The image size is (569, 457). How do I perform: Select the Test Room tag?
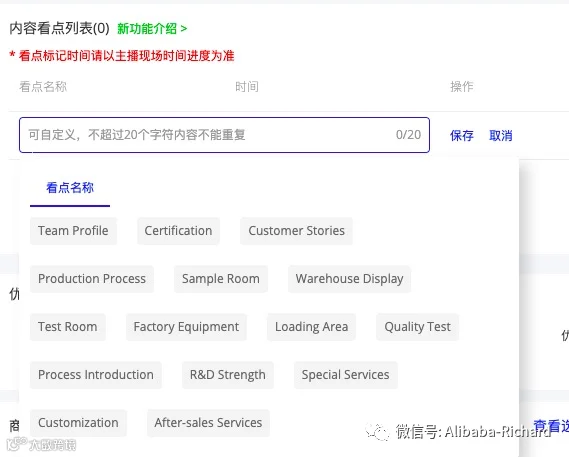pos(67,327)
